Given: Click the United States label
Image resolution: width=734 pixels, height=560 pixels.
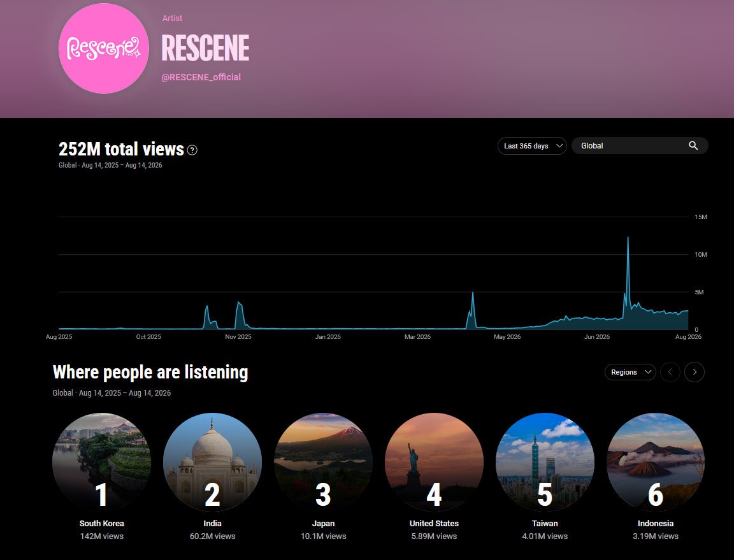Looking at the screenshot, I should [x=434, y=524].
